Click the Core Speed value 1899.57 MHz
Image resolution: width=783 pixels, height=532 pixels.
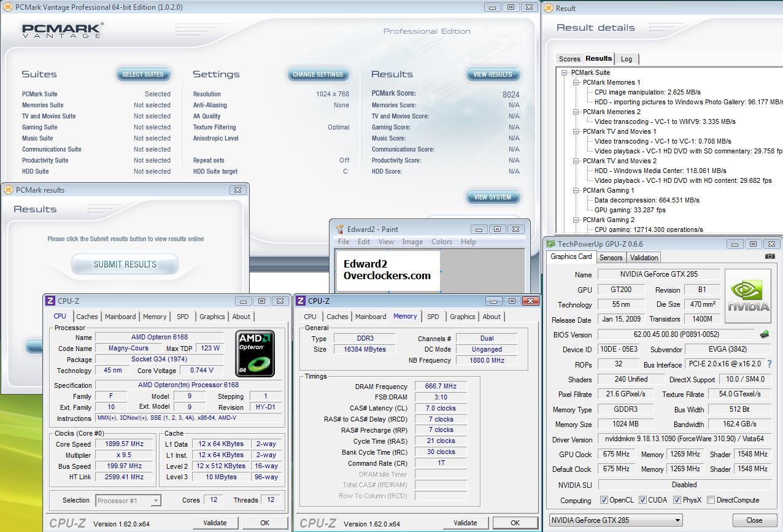tap(125, 444)
